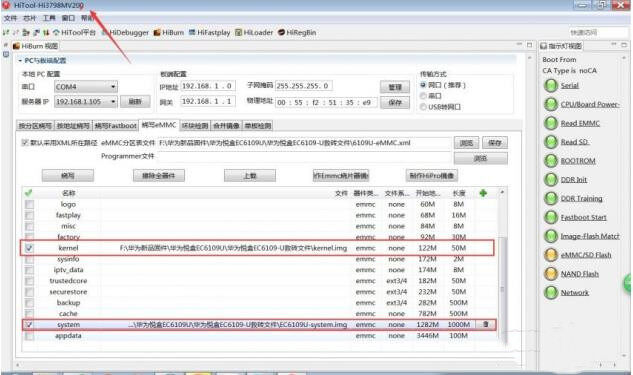The height and width of the screenshot is (375, 633).
Task: Check the backup partition checkbox
Action: [29, 302]
